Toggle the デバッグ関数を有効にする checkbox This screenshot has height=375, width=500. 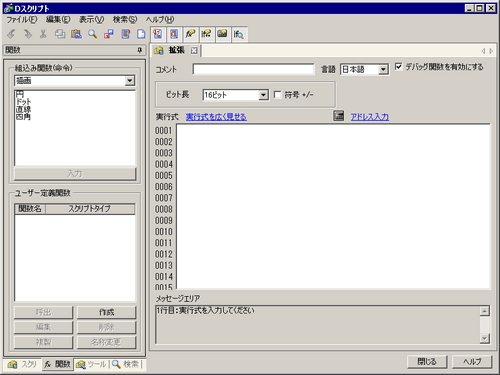398,66
